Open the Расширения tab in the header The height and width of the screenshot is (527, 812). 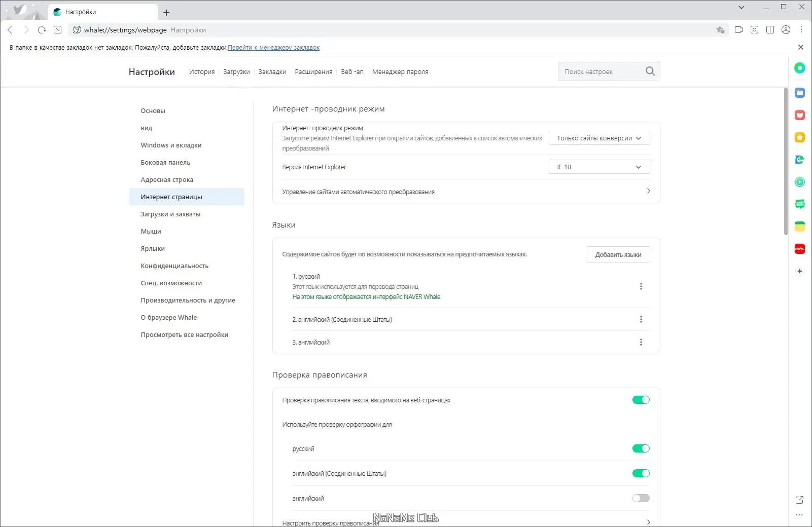tap(313, 72)
